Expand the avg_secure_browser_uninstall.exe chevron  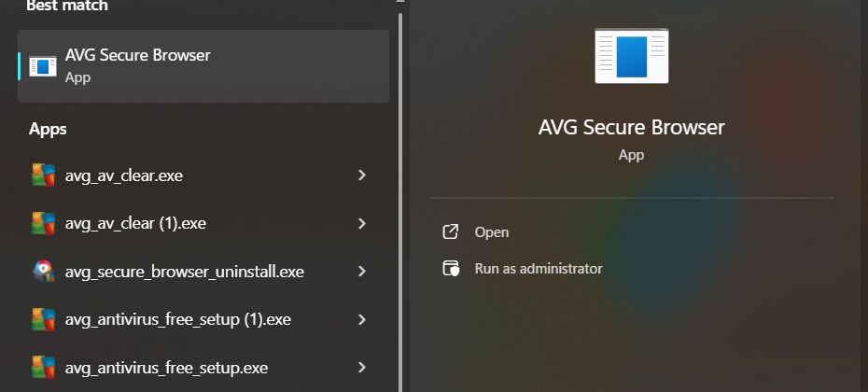point(361,272)
